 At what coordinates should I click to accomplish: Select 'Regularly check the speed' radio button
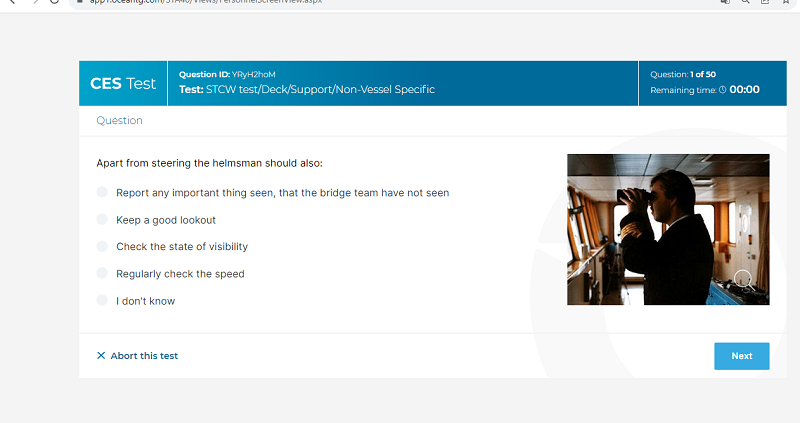coord(102,273)
